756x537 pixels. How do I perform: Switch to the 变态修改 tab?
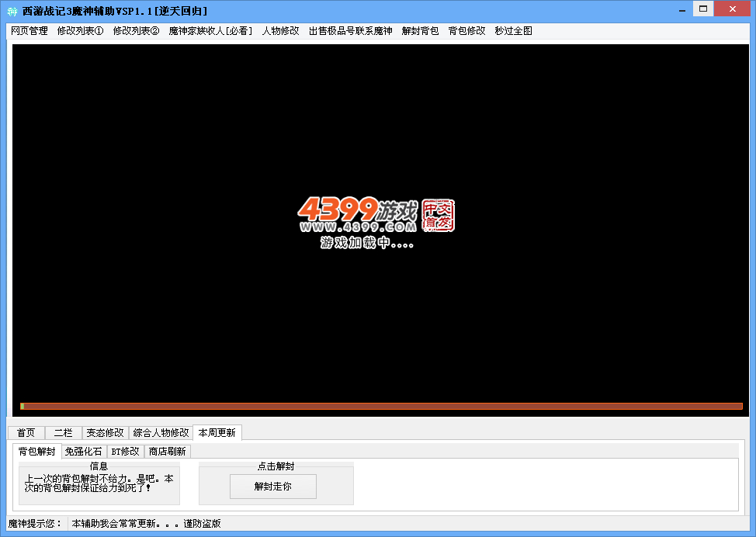[x=105, y=433]
